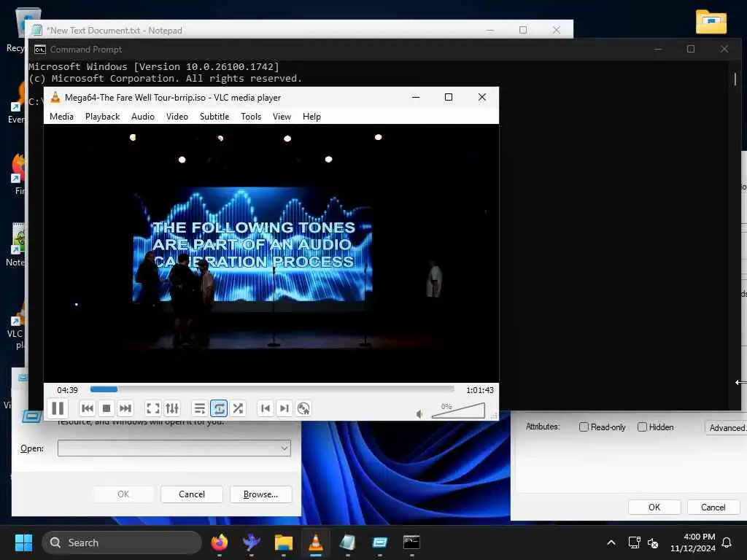The width and height of the screenshot is (747, 560).
Task: Switch to VLC on the taskbar
Action: click(x=315, y=542)
